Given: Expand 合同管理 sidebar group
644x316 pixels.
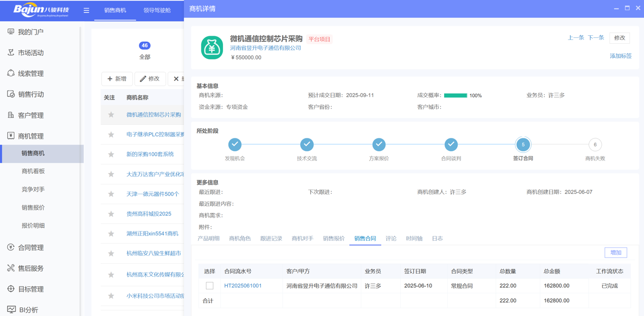Looking at the screenshot, I should (30, 248).
